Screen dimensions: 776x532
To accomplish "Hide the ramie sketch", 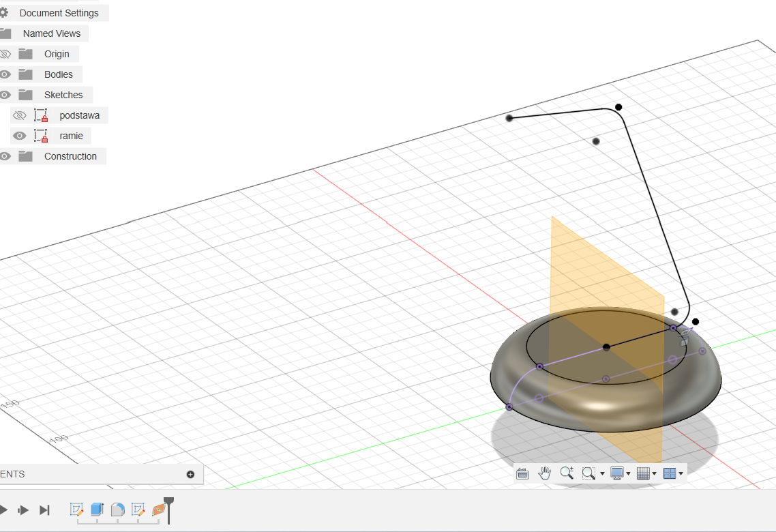I will [19, 136].
